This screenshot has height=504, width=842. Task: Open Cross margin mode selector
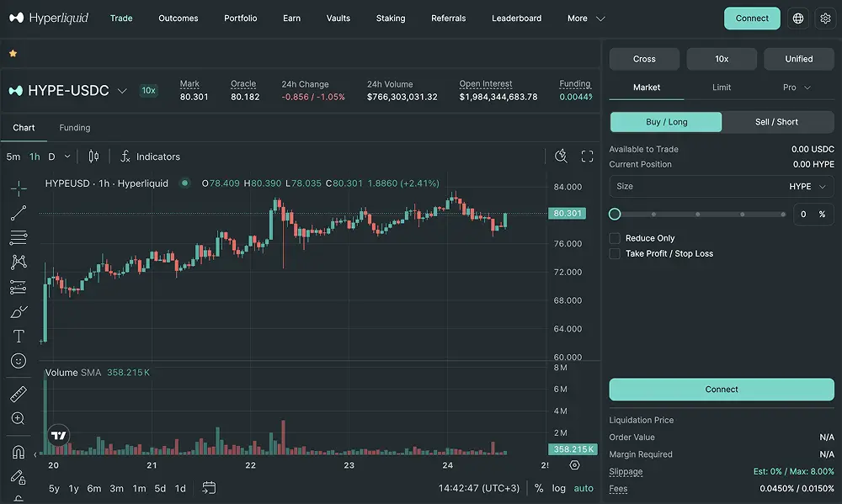click(644, 59)
